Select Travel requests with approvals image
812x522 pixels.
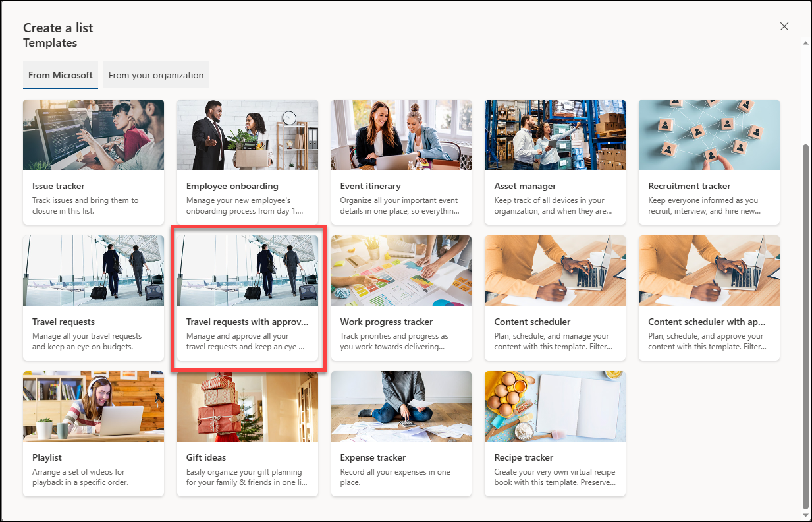248,271
